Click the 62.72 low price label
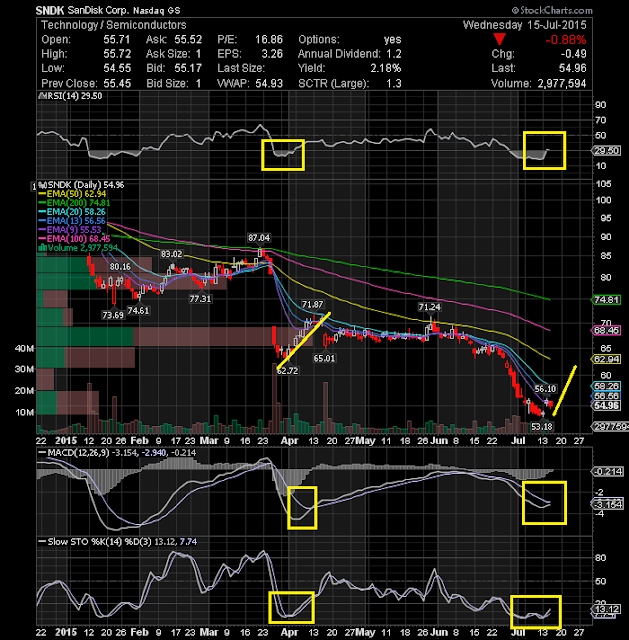This screenshot has width=629, height=640. (x=287, y=371)
